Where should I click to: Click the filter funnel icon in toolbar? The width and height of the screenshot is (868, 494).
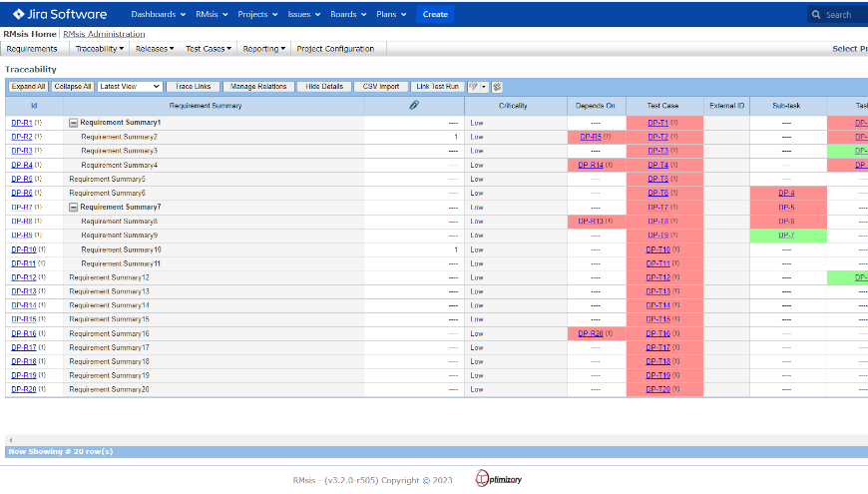pos(473,87)
